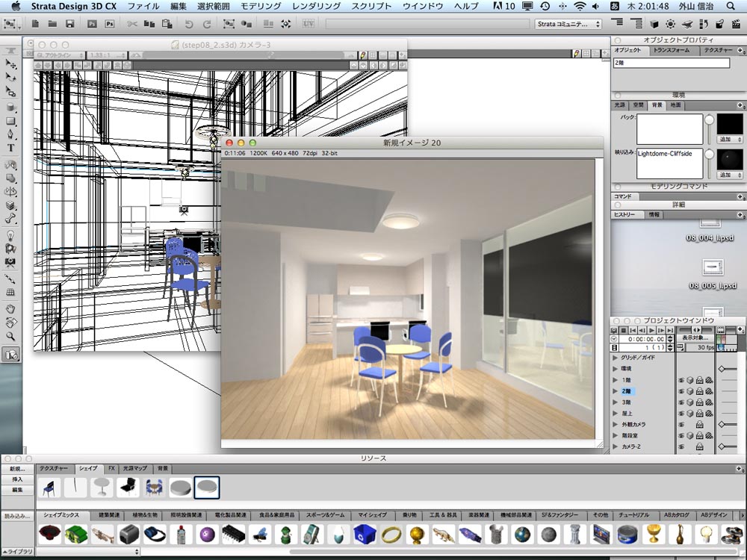Toggle visibility eye for 3階 layer
Viewport: 747px width, 560px height.
(681, 402)
